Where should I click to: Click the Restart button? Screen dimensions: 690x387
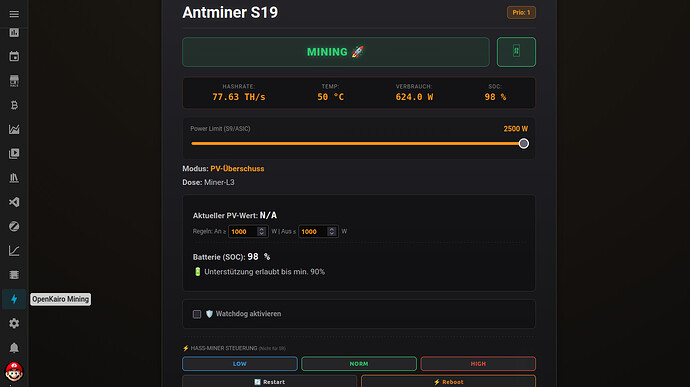point(269,381)
